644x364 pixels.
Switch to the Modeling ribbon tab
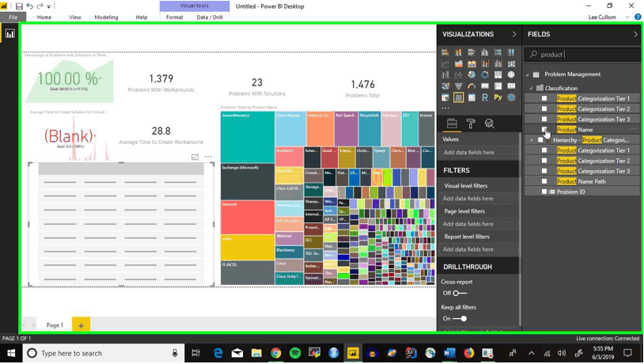[106, 17]
